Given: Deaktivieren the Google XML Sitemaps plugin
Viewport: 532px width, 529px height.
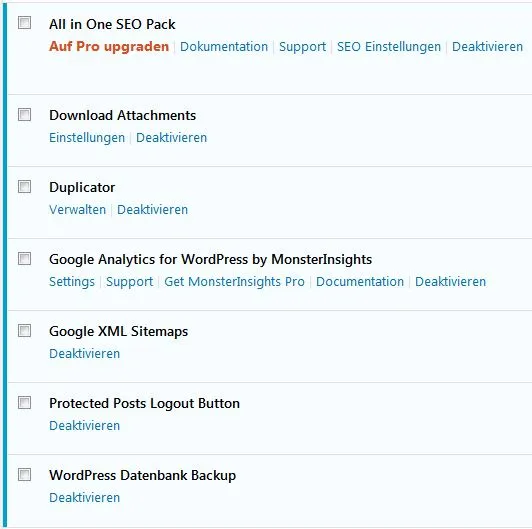Looking at the screenshot, I should click(x=84, y=354).
